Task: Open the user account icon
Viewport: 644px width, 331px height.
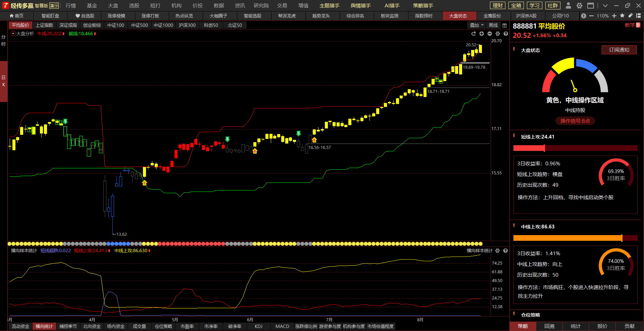Action: click(568, 5)
